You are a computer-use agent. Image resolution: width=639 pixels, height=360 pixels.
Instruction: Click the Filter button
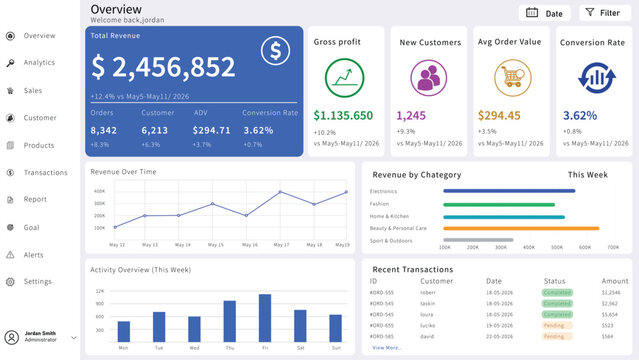click(605, 13)
